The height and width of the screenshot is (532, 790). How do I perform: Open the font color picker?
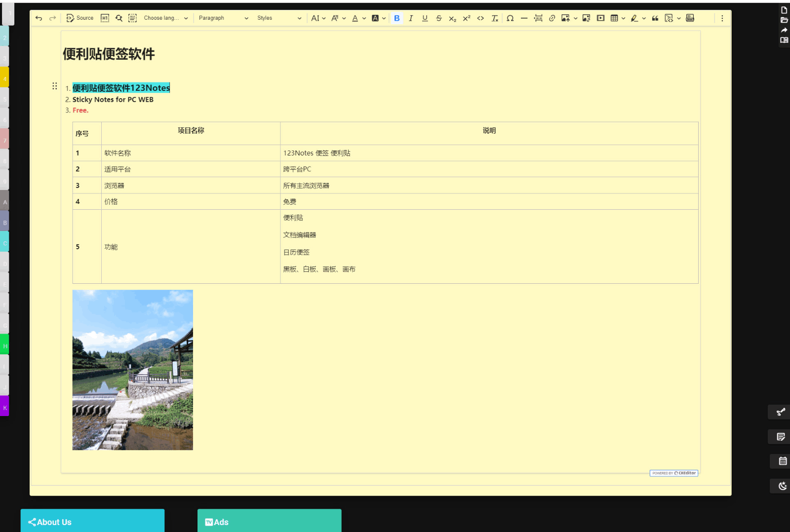coord(355,18)
